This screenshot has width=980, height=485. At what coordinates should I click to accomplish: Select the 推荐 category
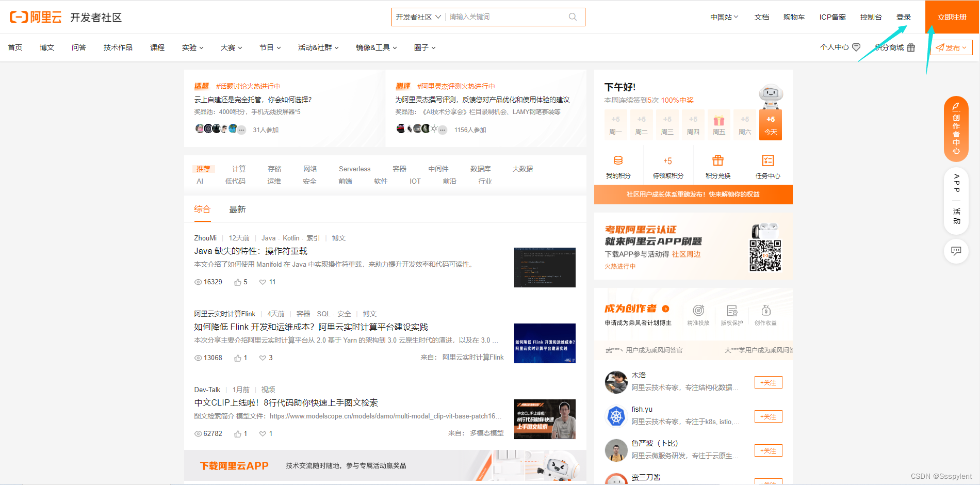[x=203, y=169]
